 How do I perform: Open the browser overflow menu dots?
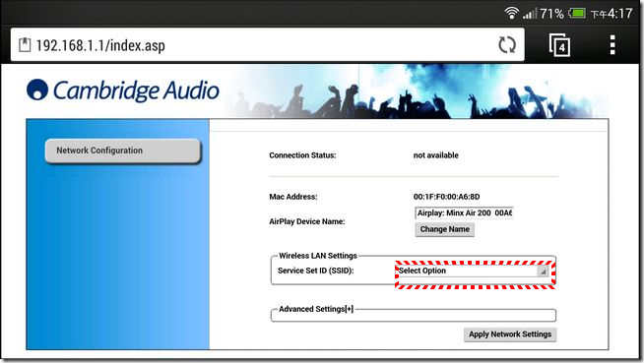click(x=612, y=44)
